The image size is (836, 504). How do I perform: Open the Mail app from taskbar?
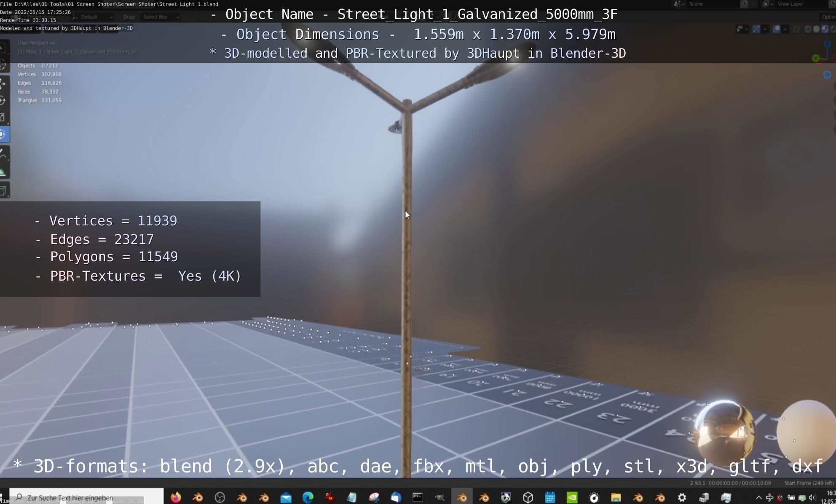tap(286, 497)
